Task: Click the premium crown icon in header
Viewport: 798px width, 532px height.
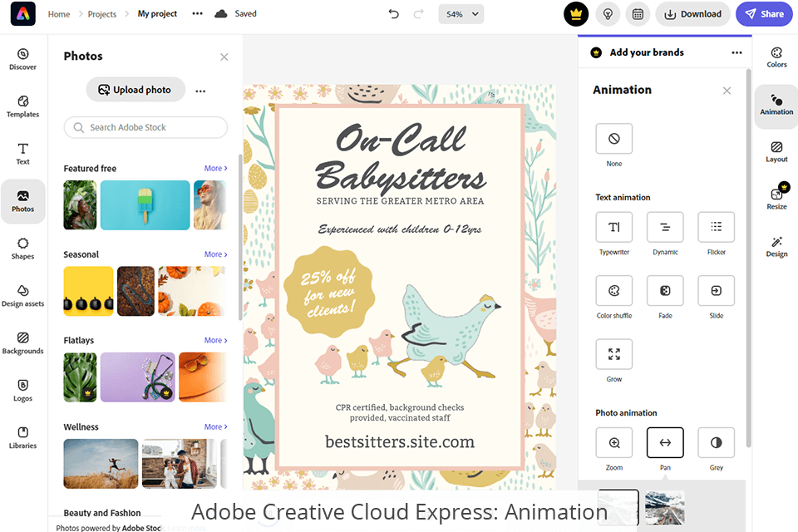Action: pyautogui.click(x=576, y=14)
